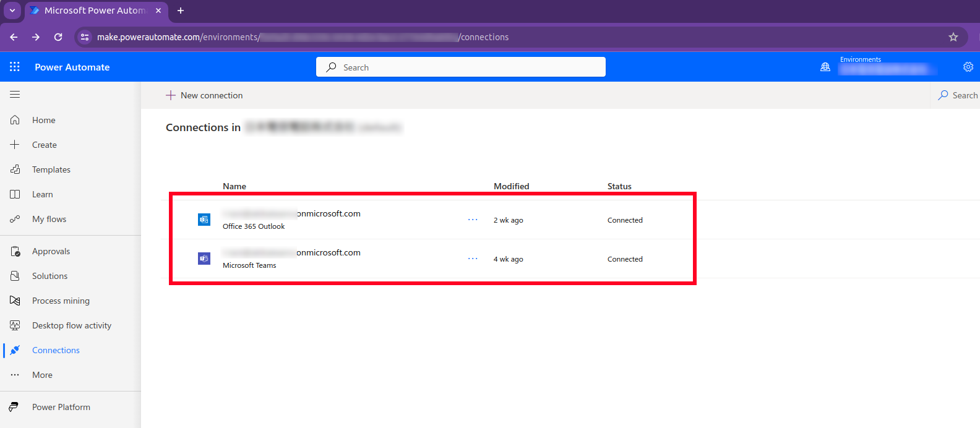Screen dimensions: 980x428
Task: Open more options for Microsoft Teams connection
Action: tap(473, 259)
